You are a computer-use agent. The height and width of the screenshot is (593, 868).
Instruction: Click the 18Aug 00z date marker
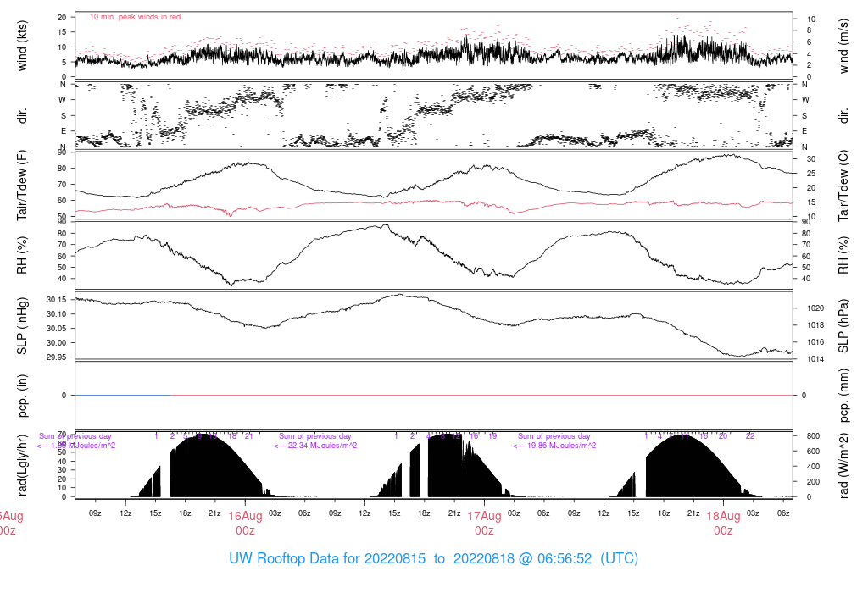click(x=724, y=523)
